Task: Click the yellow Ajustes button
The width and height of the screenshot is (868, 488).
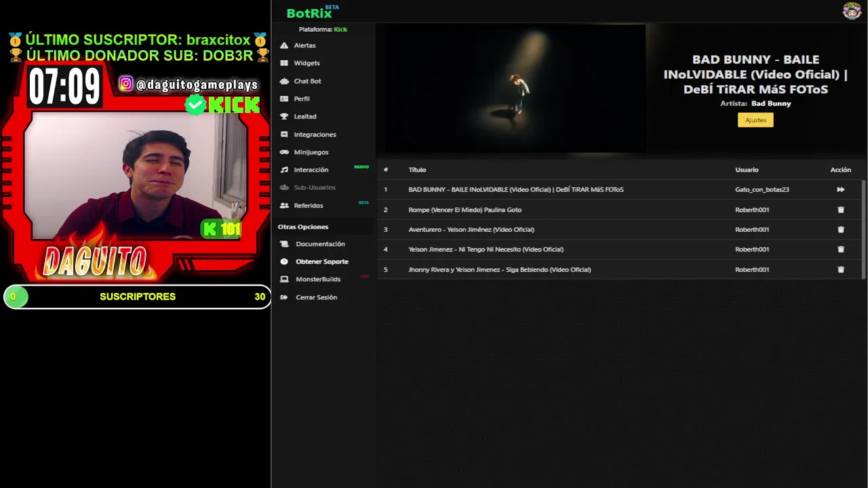Action: pos(755,120)
